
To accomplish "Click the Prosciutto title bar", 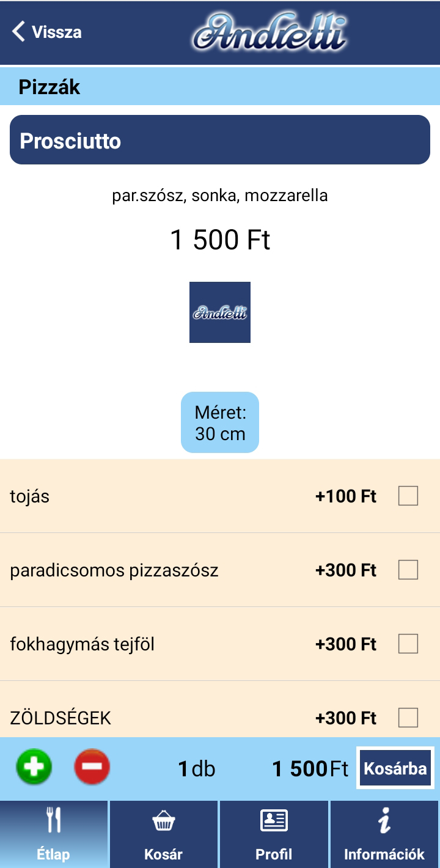I will (220, 140).
